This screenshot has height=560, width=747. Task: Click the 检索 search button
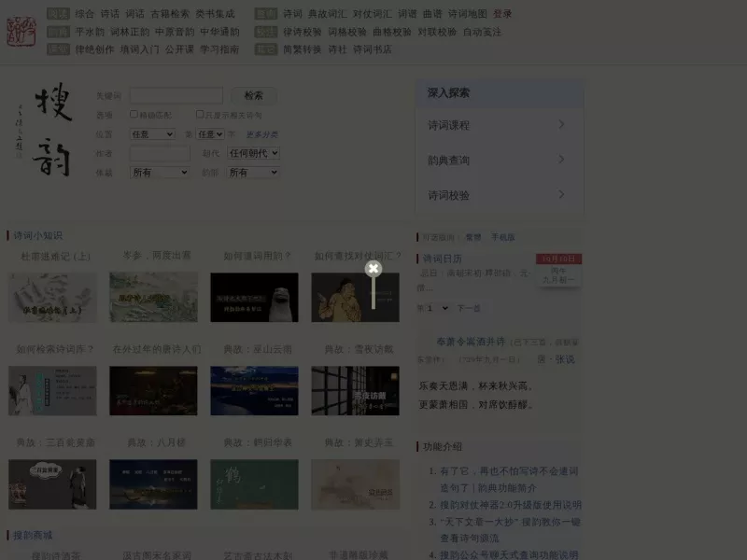tap(253, 96)
